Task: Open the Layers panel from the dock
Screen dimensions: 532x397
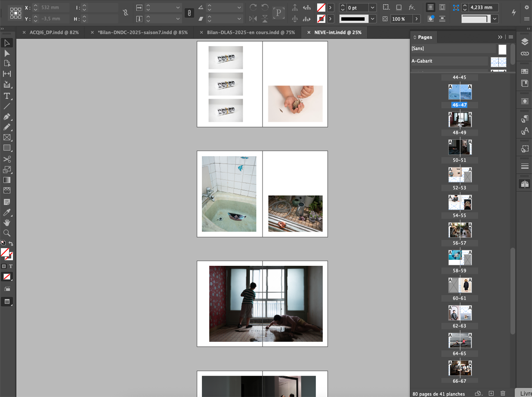Action: [524, 42]
